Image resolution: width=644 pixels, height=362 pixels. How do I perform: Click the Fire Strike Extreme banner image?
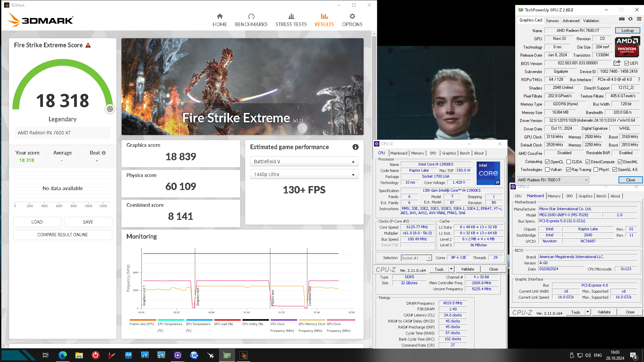pyautogui.click(x=243, y=86)
